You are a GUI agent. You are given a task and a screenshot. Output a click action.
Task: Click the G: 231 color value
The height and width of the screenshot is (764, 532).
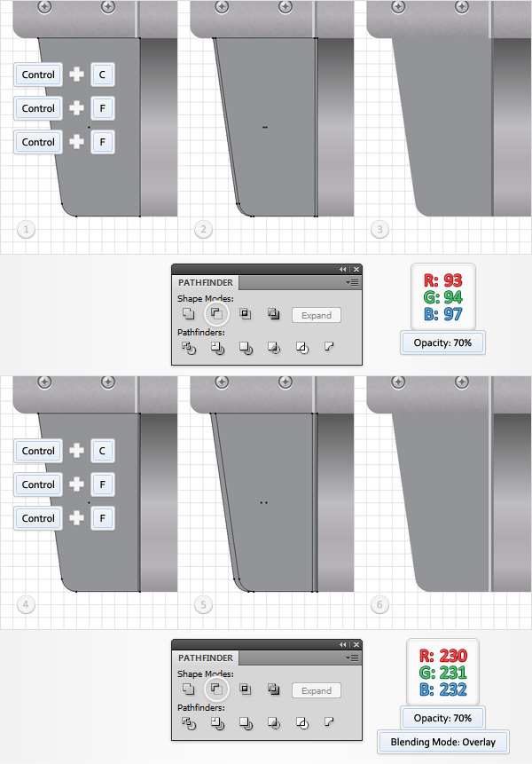coord(443,673)
